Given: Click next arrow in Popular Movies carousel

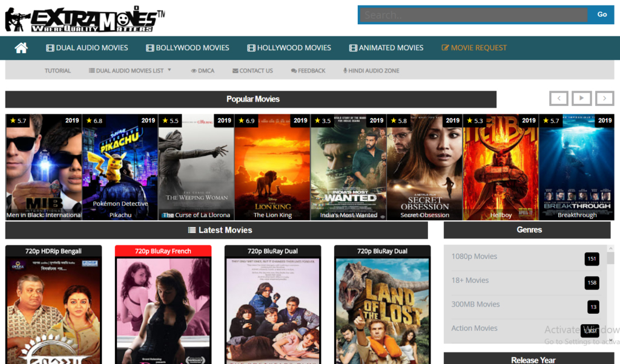Looking at the screenshot, I should point(604,99).
